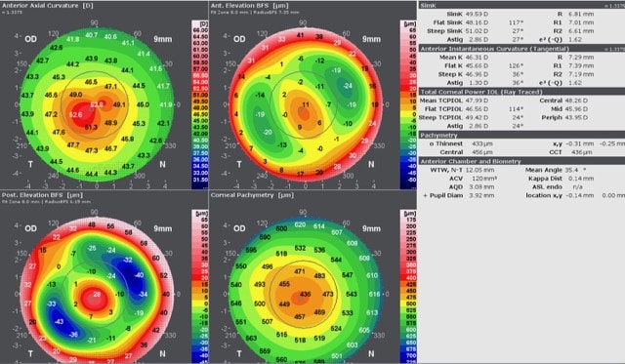Screen dimensions: 625x364
Task: Click the R2 6.61 mm value
Action: pos(582,31)
